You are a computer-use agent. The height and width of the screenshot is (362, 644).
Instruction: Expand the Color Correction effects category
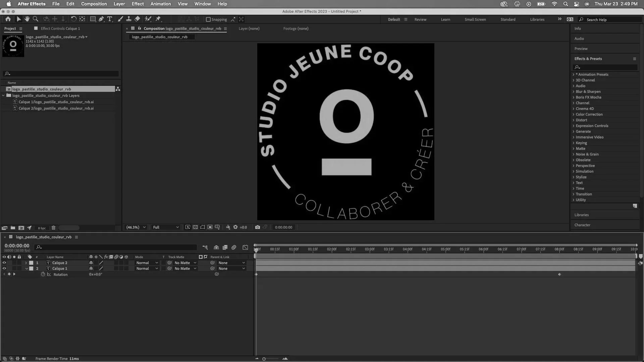(574, 114)
